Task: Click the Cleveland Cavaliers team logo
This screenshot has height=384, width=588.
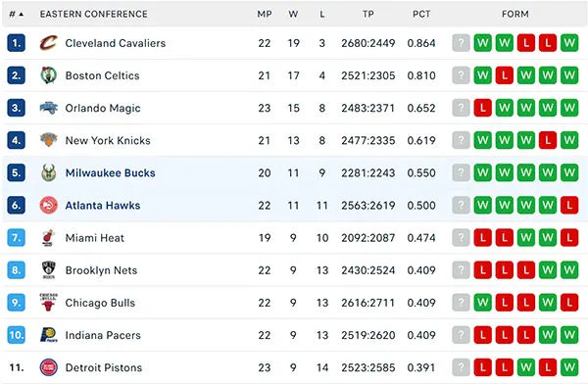Action: point(49,43)
